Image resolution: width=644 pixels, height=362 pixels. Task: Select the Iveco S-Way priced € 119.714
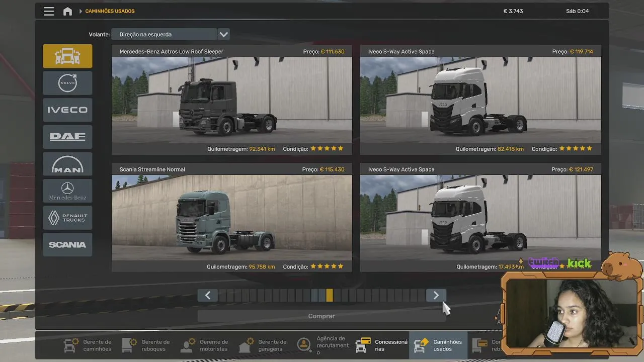coord(480,100)
